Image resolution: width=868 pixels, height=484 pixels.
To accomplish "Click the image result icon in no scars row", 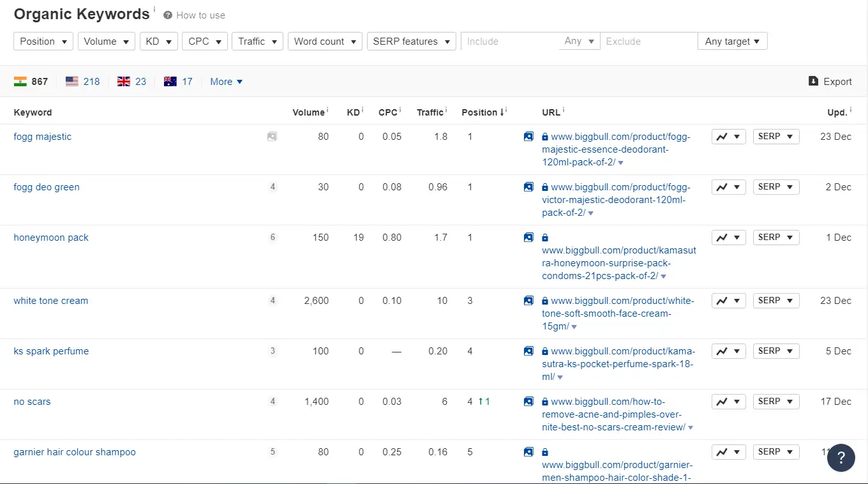I will point(528,402).
